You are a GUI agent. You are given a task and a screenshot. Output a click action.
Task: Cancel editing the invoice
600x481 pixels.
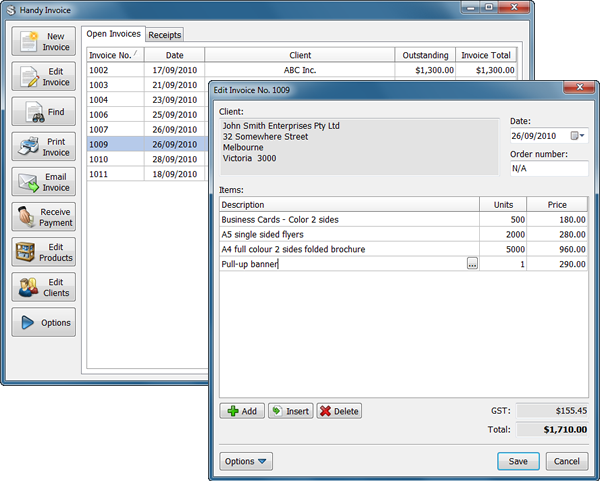tap(567, 461)
